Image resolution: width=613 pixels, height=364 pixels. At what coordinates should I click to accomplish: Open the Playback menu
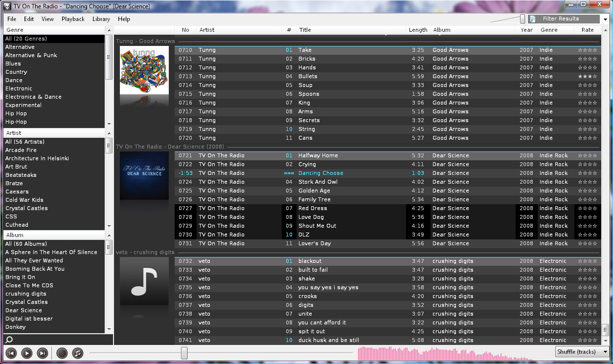73,19
